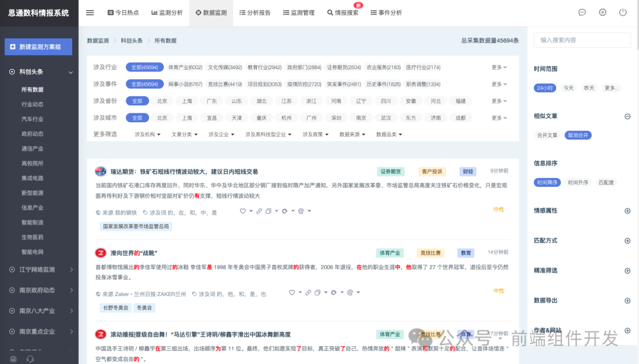Viewport: 639px width, 364px height.
Task: 点击右上角的消息气泡图标
Action: click(x=582, y=12)
